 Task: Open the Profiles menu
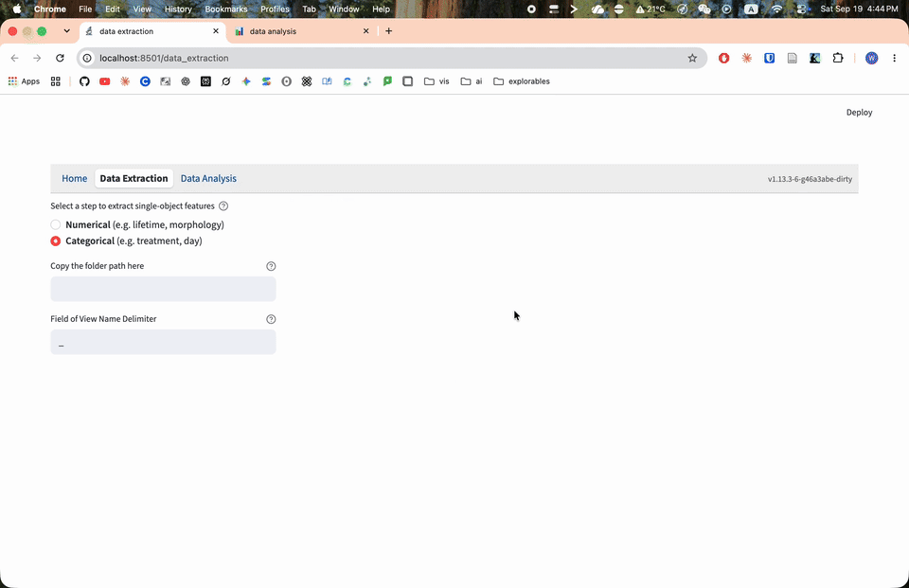pyautogui.click(x=275, y=9)
